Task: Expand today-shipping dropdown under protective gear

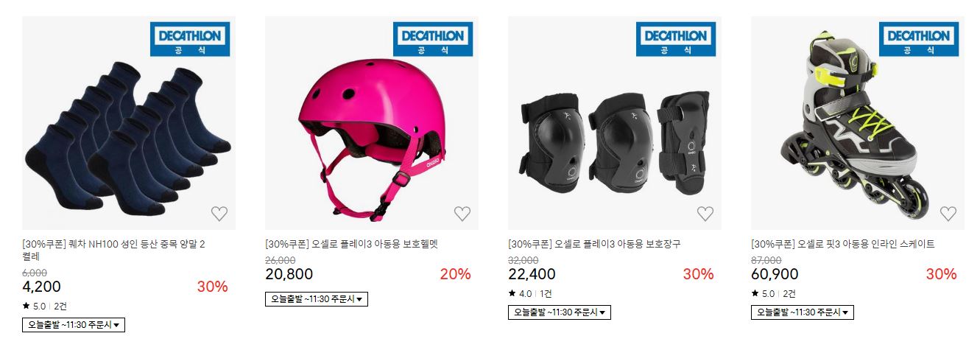Action: coord(560,312)
